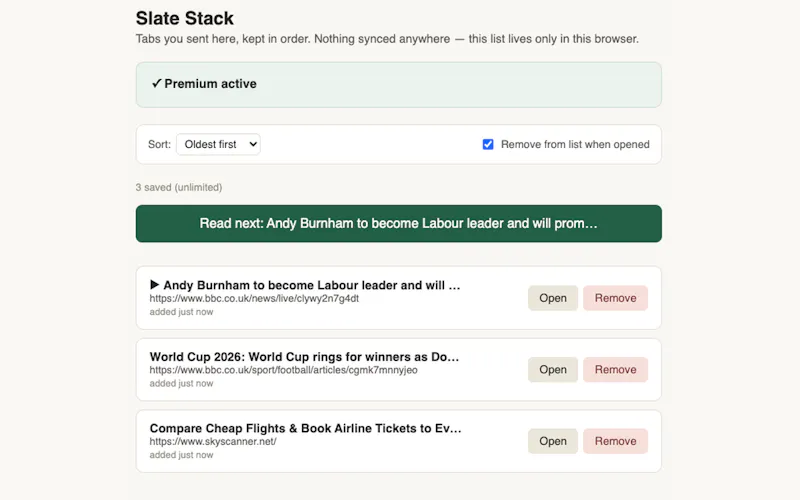Open the Sort dropdown showing Oldest first

point(218,144)
